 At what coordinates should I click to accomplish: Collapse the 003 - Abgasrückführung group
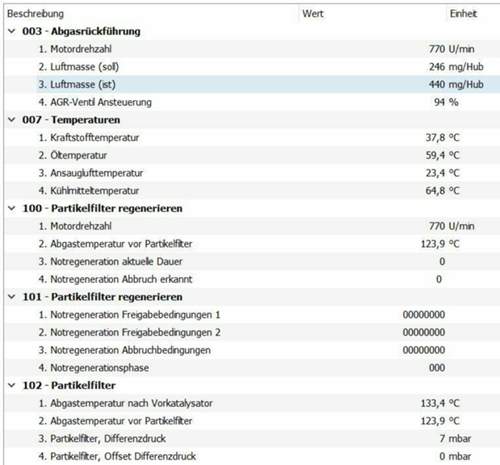[12, 31]
